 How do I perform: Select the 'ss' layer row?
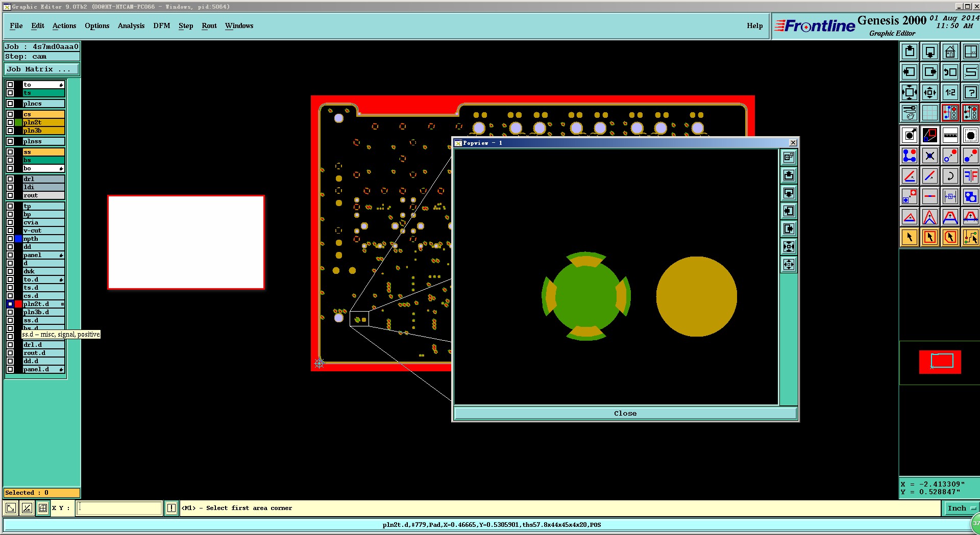tap(44, 152)
